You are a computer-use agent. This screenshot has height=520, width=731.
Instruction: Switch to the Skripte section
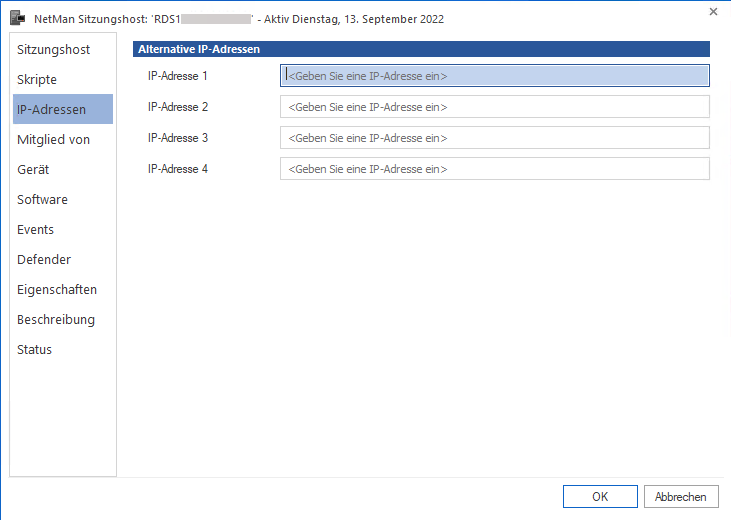pos(37,79)
